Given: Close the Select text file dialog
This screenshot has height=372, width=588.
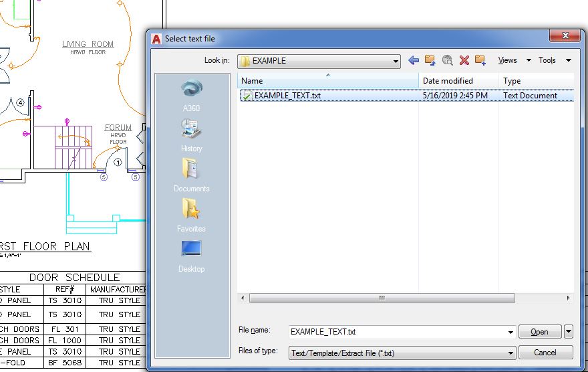Looking at the screenshot, I should (565, 35).
